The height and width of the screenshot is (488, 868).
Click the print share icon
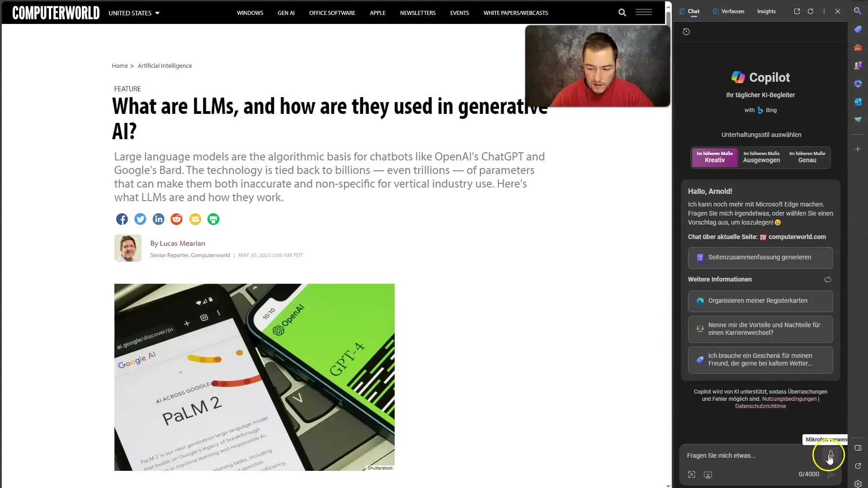click(x=213, y=219)
